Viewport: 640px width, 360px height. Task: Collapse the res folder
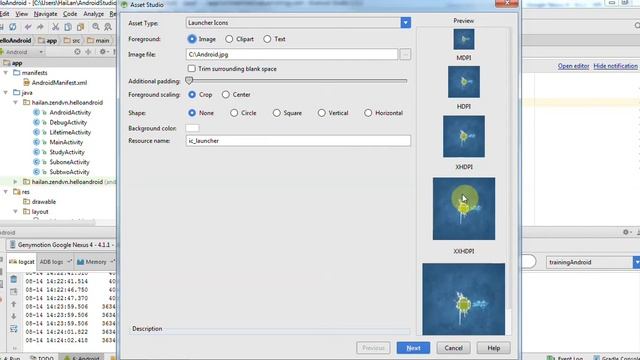click(6, 192)
